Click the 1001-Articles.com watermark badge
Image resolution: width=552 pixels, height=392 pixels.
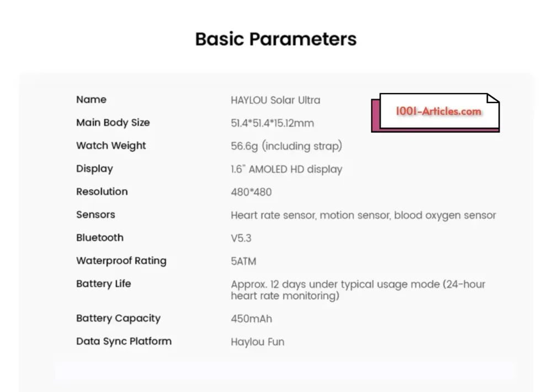436,112
